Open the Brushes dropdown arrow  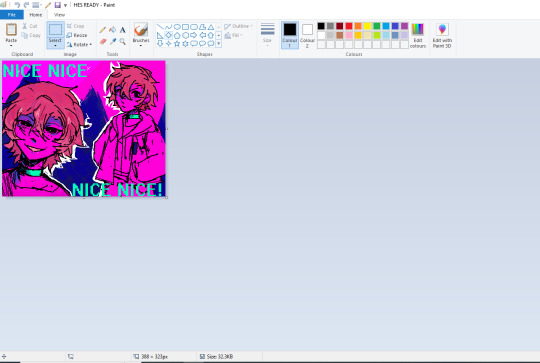[x=141, y=45]
